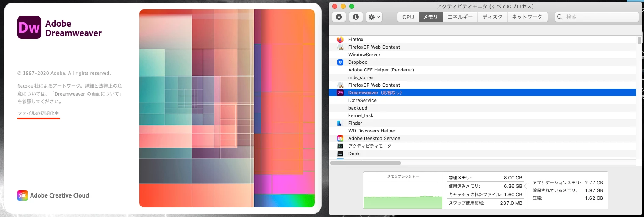Viewport: 644px width, 217px height.
Task: Click the magnifier icon in the search field
Action: point(561,17)
